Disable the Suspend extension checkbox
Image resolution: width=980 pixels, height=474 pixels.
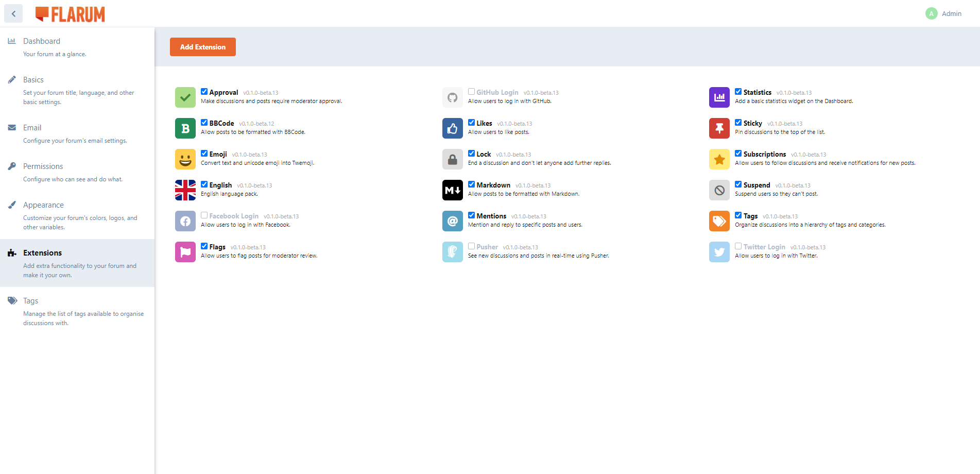click(738, 184)
